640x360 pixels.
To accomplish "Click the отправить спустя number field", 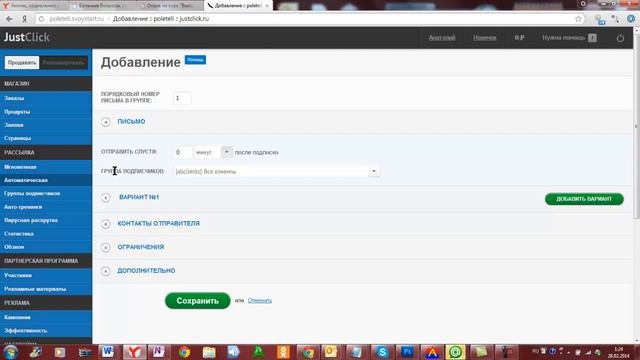I will coord(182,152).
